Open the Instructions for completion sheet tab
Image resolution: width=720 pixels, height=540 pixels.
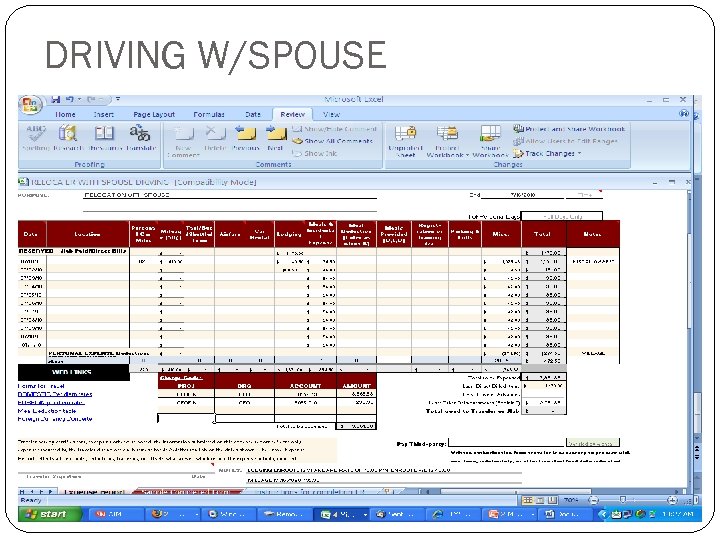point(310,492)
